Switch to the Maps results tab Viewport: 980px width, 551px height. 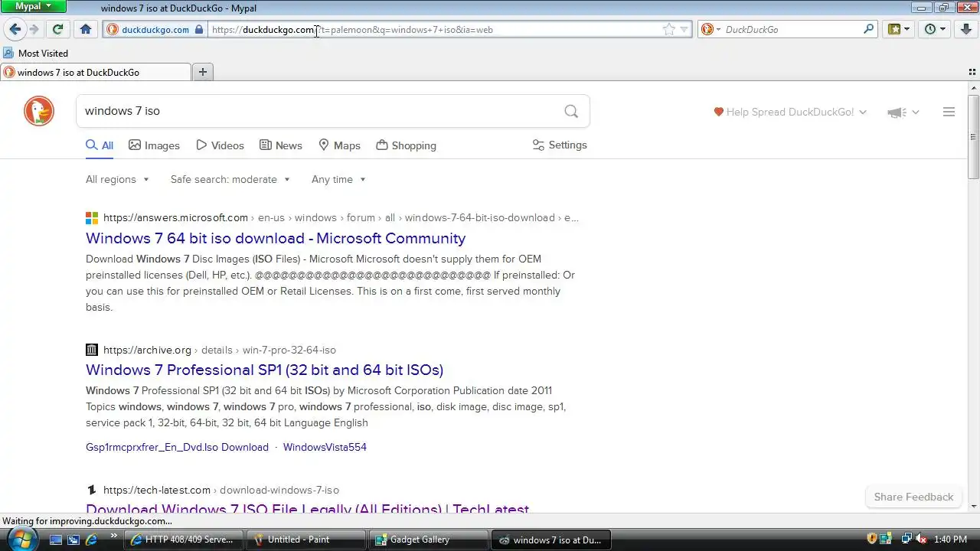click(x=339, y=145)
